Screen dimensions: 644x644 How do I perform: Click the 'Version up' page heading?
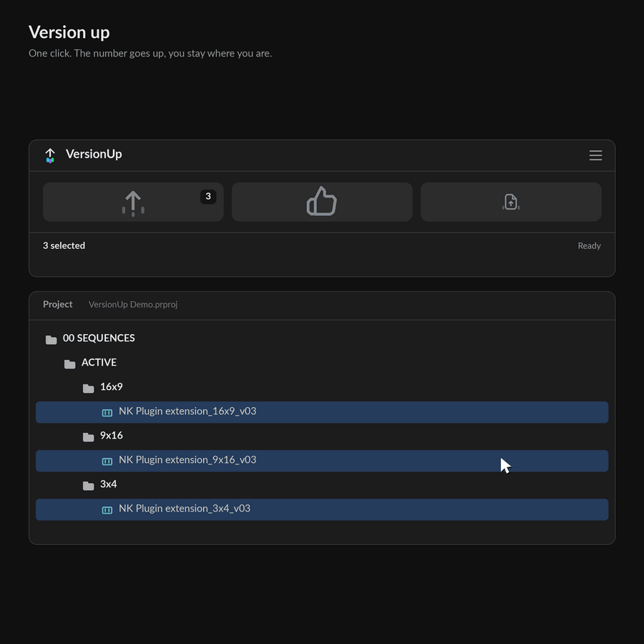coord(69,32)
